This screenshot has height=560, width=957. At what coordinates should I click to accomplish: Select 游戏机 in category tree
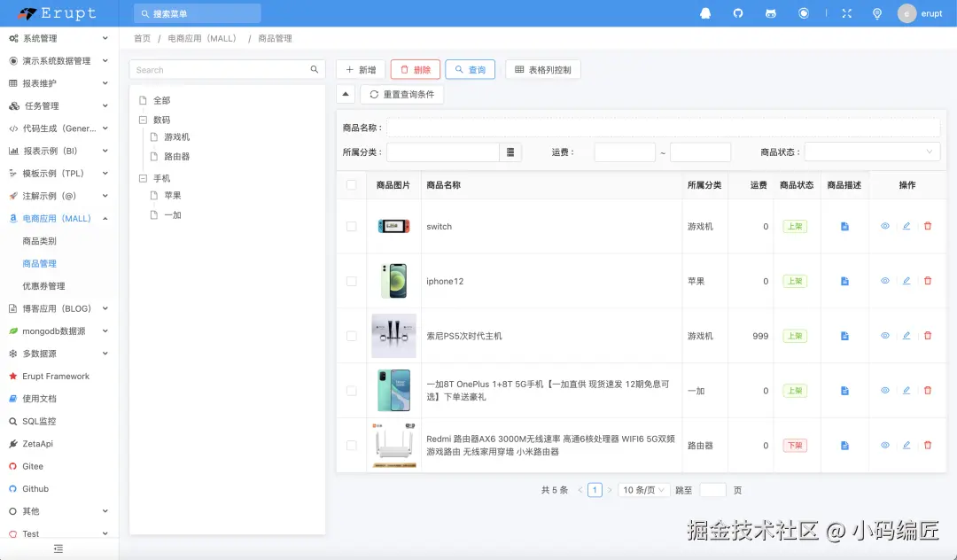pos(177,137)
